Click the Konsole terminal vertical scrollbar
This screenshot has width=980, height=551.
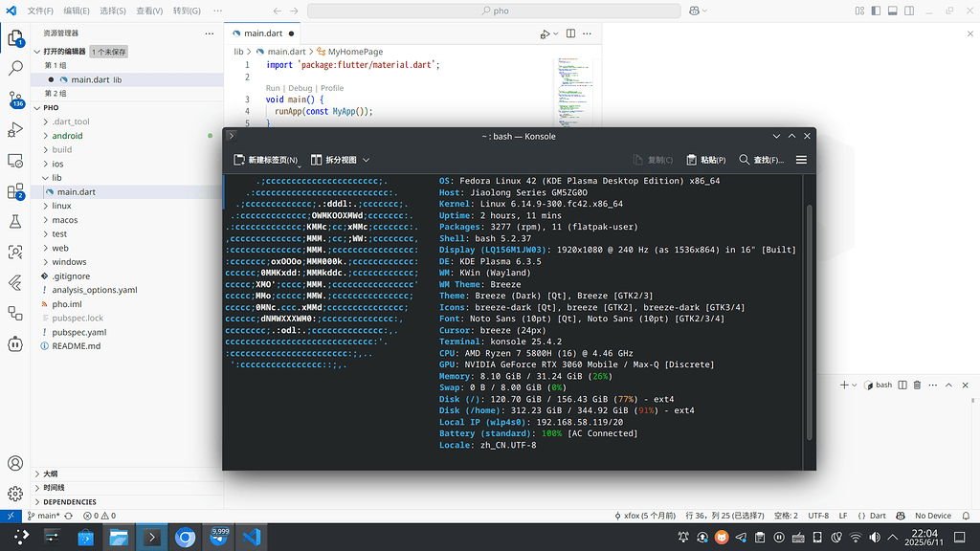tap(810, 321)
